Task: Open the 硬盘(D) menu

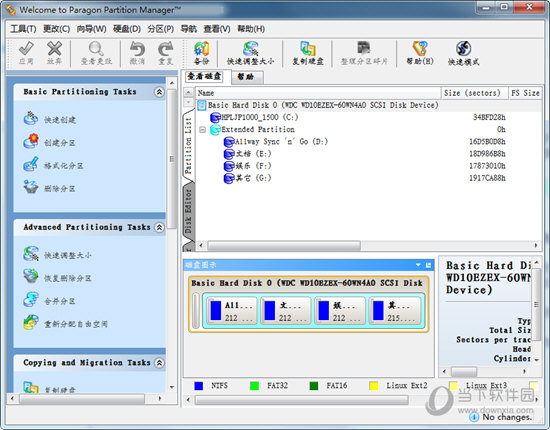Action: click(x=127, y=29)
